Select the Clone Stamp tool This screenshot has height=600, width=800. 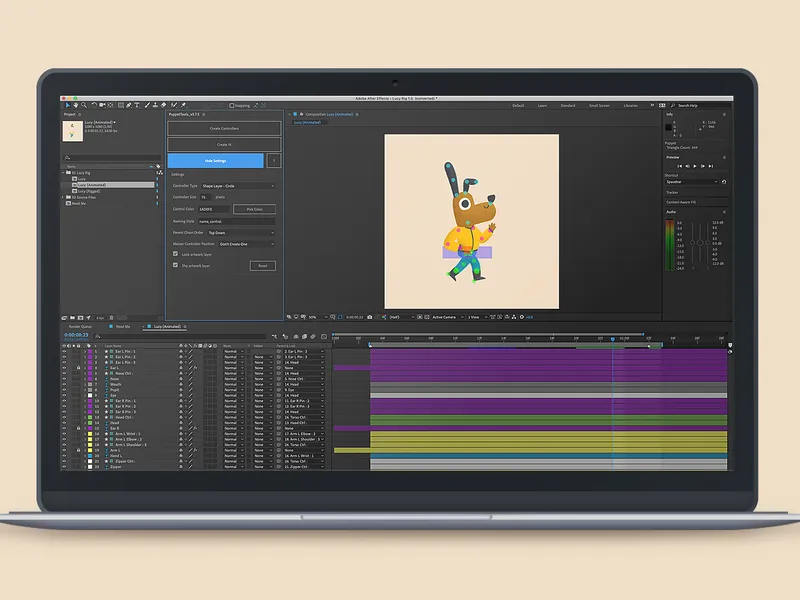coord(155,105)
